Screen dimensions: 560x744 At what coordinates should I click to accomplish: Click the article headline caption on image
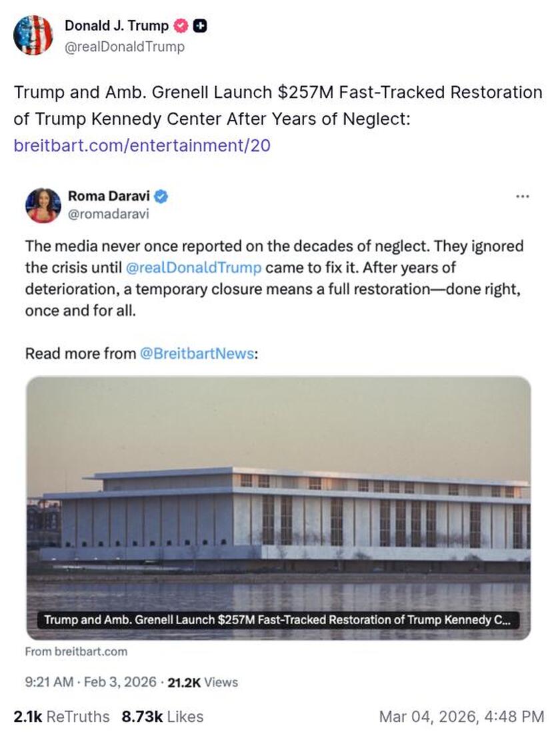[277, 620]
